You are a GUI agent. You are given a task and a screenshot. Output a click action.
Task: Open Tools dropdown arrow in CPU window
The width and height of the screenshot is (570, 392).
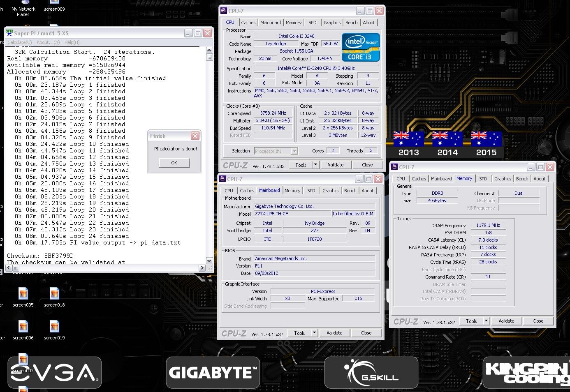pos(315,165)
